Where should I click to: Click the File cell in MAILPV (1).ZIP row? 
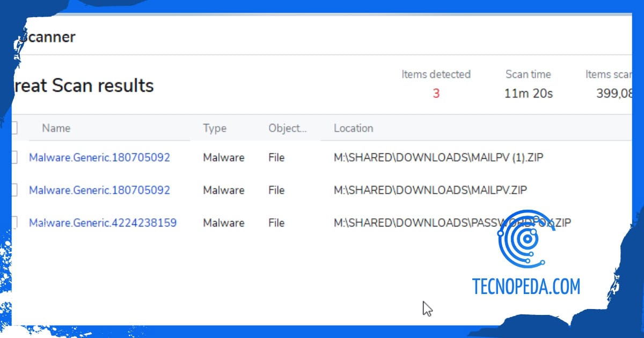pyautogui.click(x=276, y=158)
